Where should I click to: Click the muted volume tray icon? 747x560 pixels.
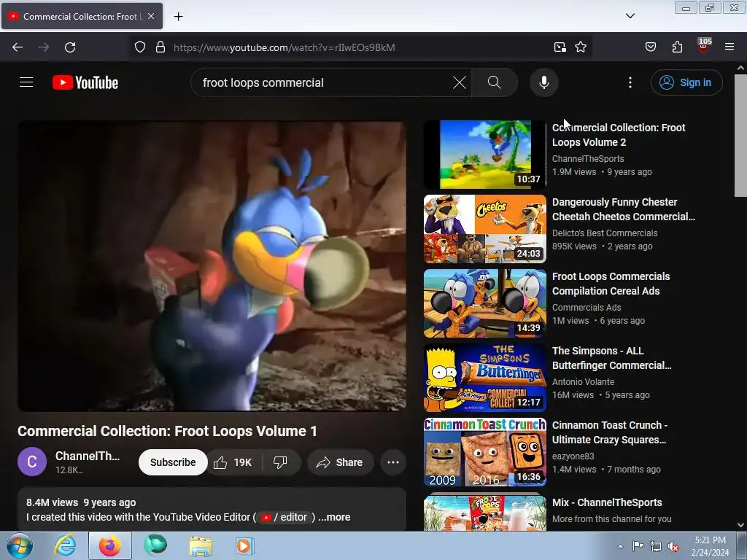(673, 546)
